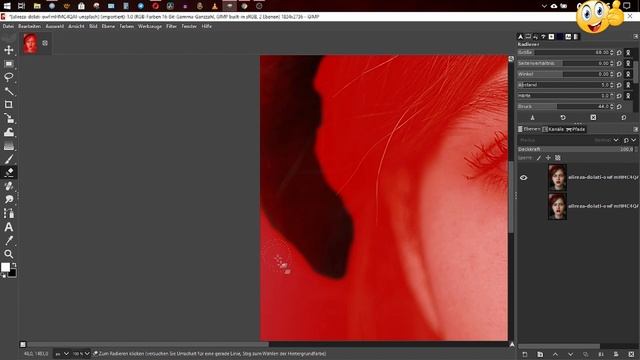The height and width of the screenshot is (360, 640).
Task: Toggle quick mask at canvas corner
Action: pyautogui.click(x=23, y=344)
